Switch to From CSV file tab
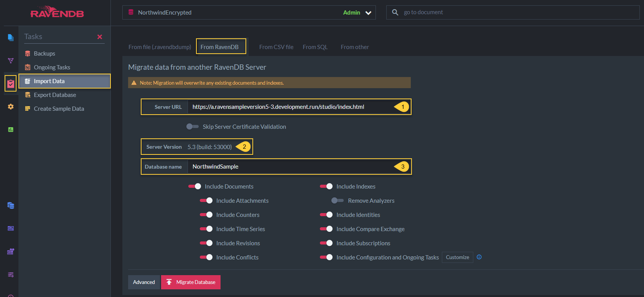 pyautogui.click(x=276, y=47)
